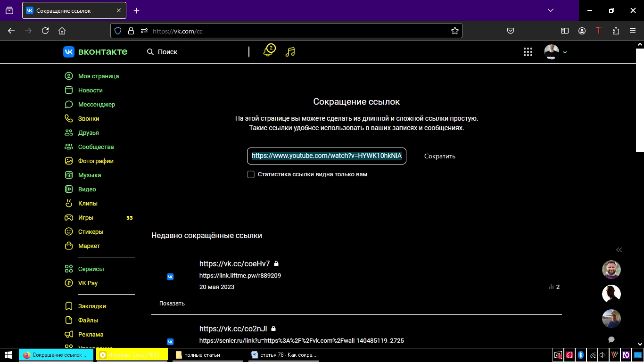Open Firefox View tab icon
The image size is (644, 362).
(9, 10)
